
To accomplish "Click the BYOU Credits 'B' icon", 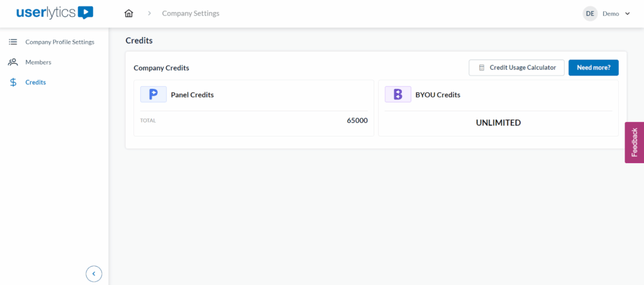I will coord(397,94).
